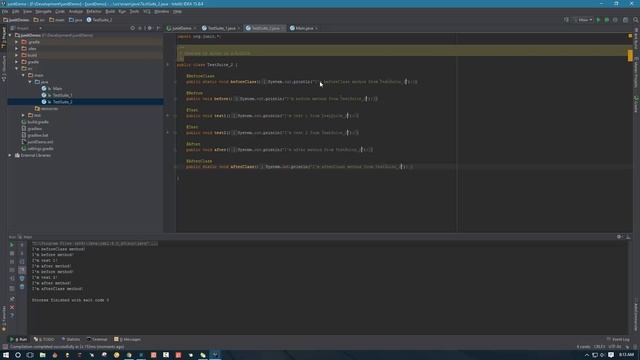Viewport: 640px width, 360px height.
Task: Open the Messages tool window button
Action: pyautogui.click(x=127, y=339)
